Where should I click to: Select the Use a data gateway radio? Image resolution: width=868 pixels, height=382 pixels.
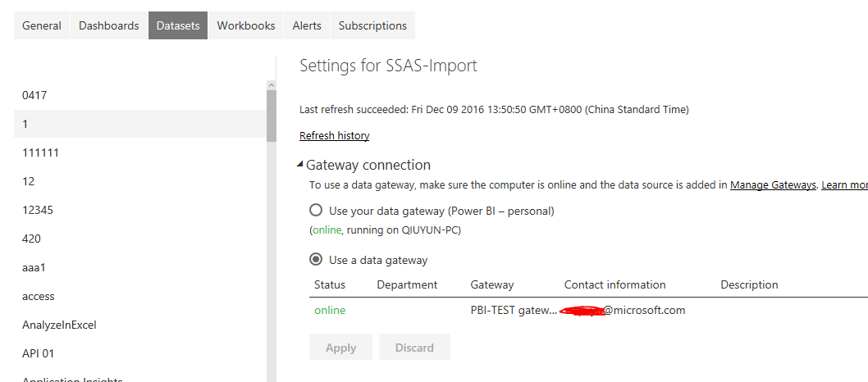click(316, 259)
